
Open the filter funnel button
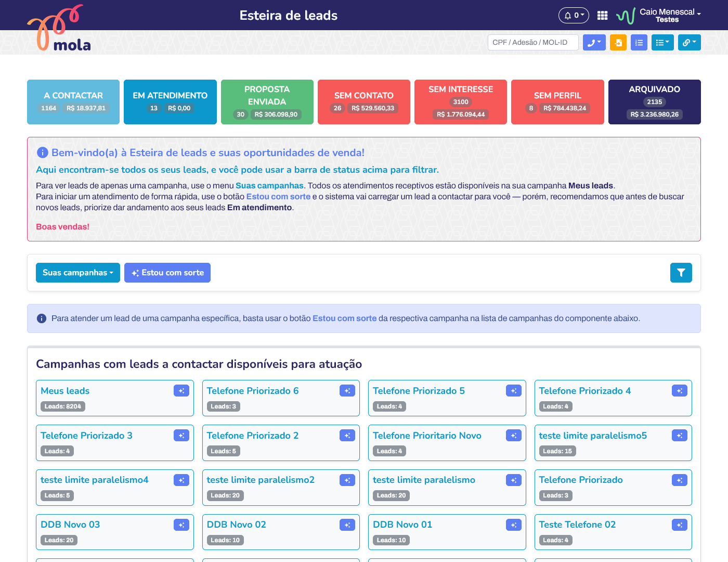[681, 273]
